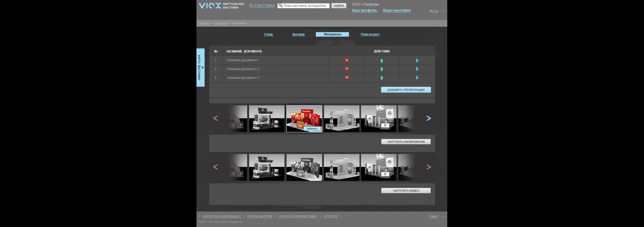The image size is (644, 227).
Task: Click the Viex logo
Action: 210,6
